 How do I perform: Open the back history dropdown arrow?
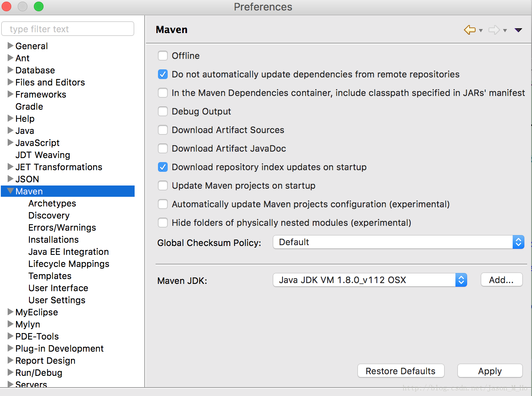tap(481, 30)
